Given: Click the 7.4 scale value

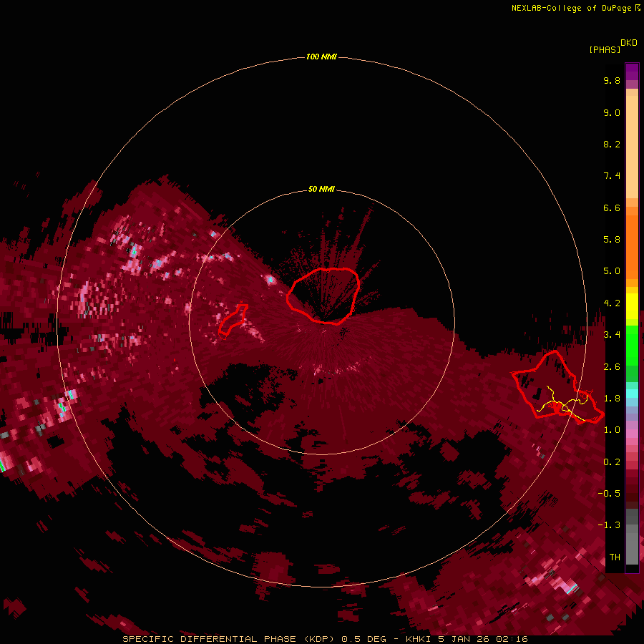Looking at the screenshot, I should [612, 176].
